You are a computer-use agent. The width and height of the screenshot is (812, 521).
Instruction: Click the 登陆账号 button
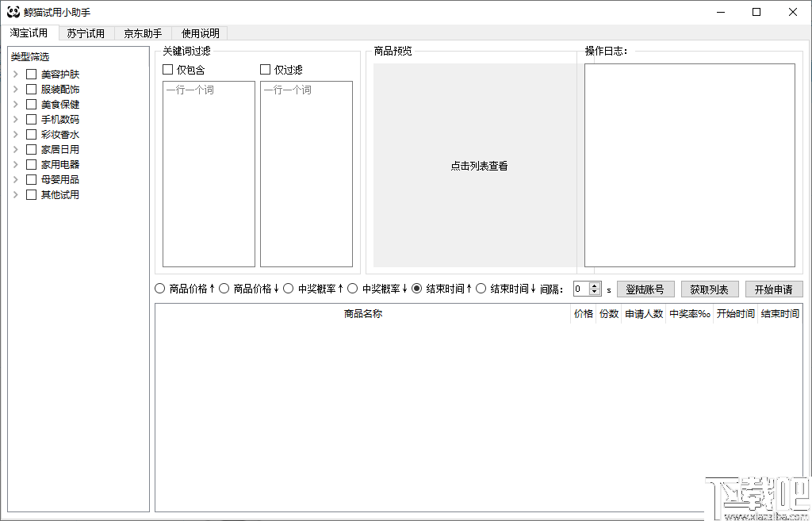[645, 289]
